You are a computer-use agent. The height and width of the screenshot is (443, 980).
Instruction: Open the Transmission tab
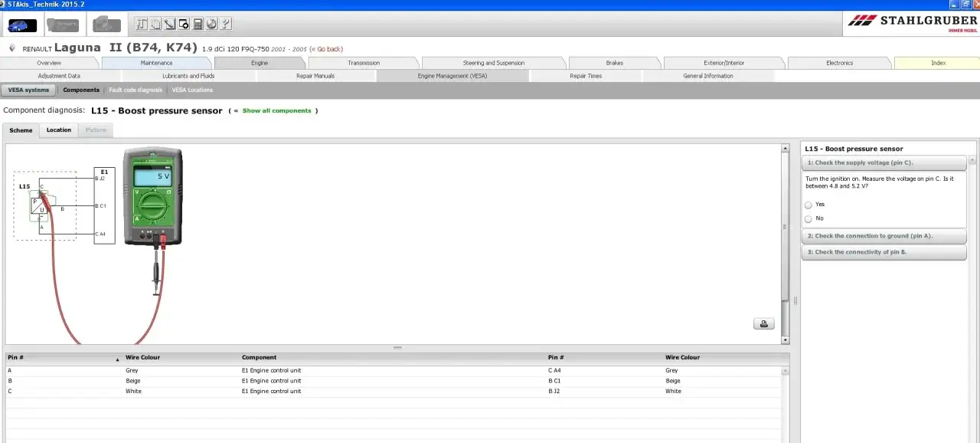364,63
